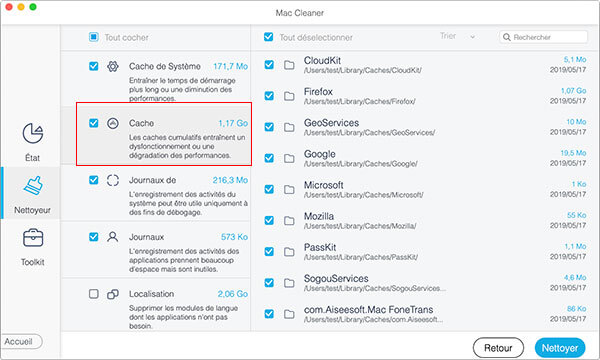Select the Google entry name

pos(320,154)
